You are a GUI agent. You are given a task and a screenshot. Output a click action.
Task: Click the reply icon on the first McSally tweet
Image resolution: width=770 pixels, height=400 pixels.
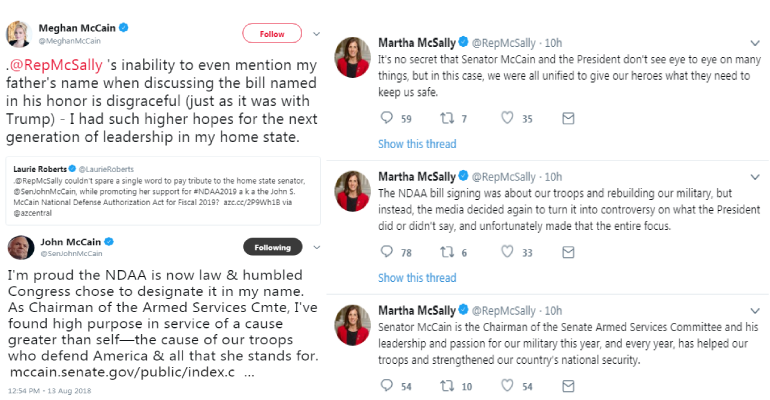(x=388, y=118)
